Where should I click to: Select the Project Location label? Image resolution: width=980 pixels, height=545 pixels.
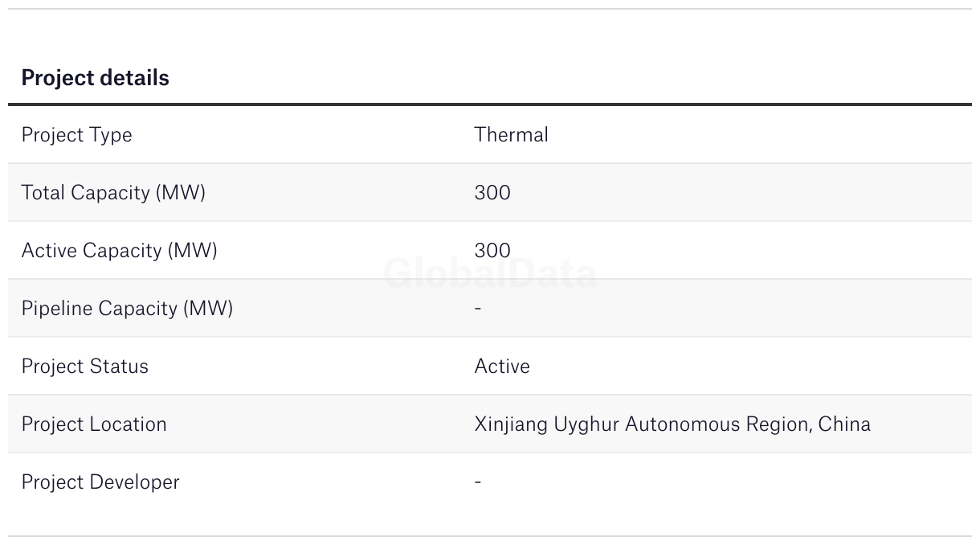click(94, 424)
